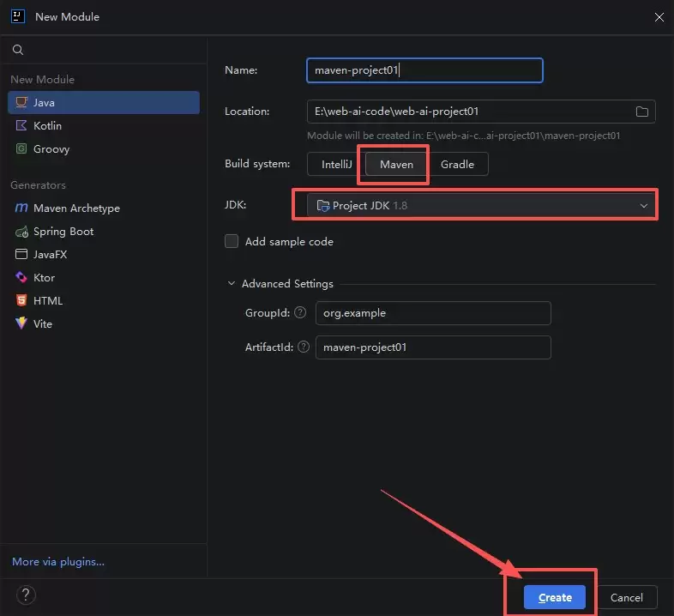
Task: Click the Maven m icon
Action: [x=21, y=208]
